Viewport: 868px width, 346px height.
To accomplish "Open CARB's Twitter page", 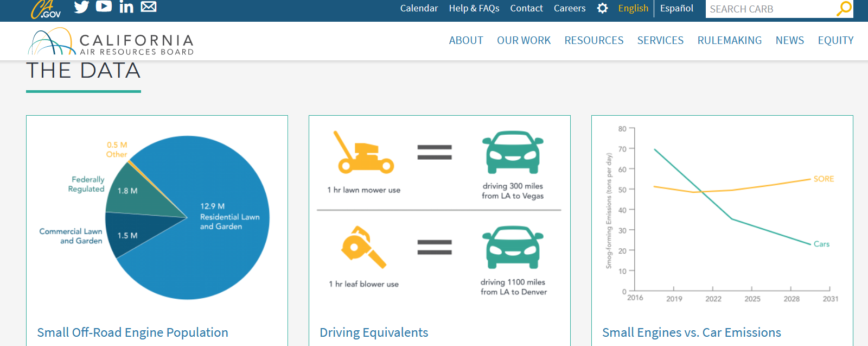I will (81, 7).
